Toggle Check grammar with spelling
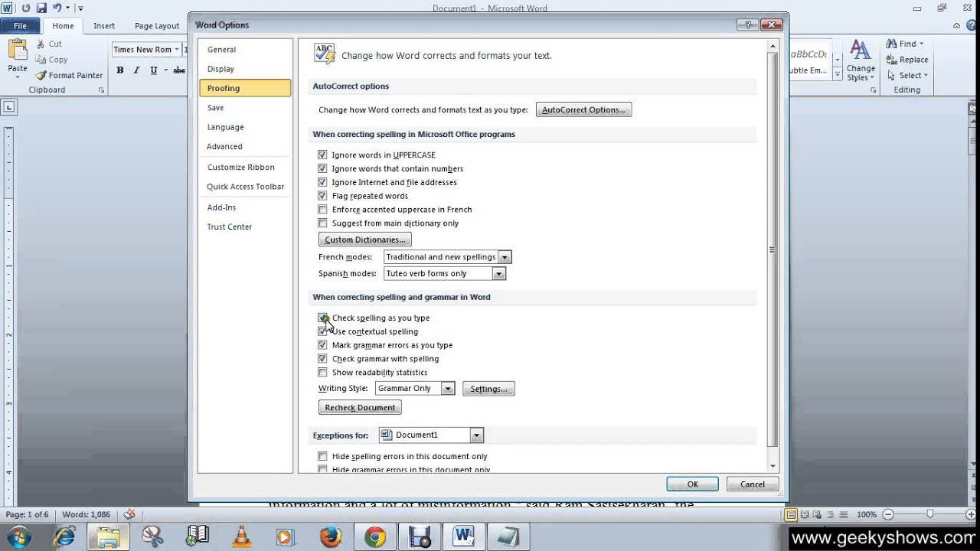 (x=322, y=359)
